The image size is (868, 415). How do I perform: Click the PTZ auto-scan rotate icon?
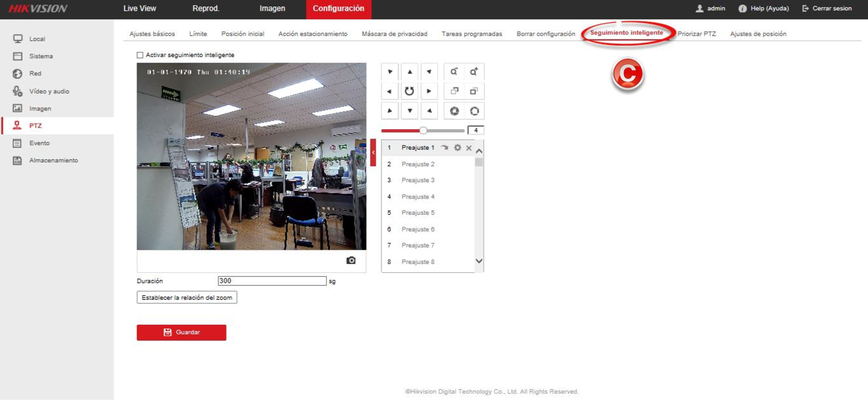click(x=409, y=91)
